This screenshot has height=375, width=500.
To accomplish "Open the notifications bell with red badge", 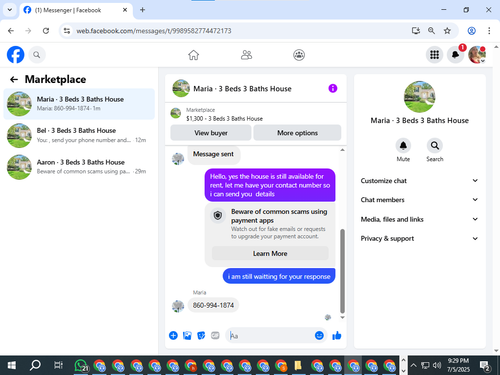I will click(456, 55).
